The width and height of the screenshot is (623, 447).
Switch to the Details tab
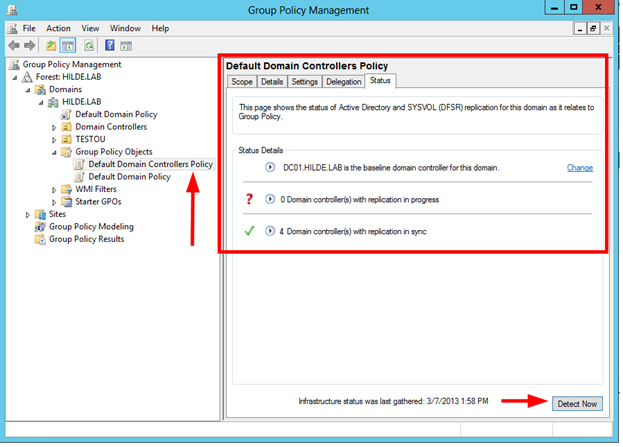coord(272,81)
